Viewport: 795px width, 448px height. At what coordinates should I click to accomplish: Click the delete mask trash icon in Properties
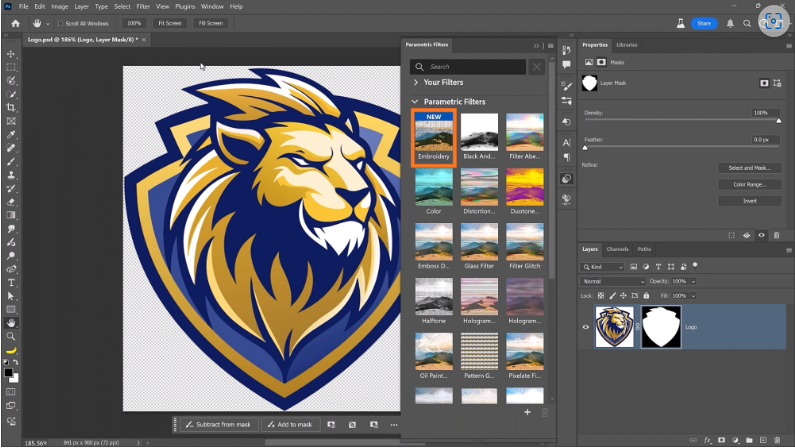tap(776, 236)
